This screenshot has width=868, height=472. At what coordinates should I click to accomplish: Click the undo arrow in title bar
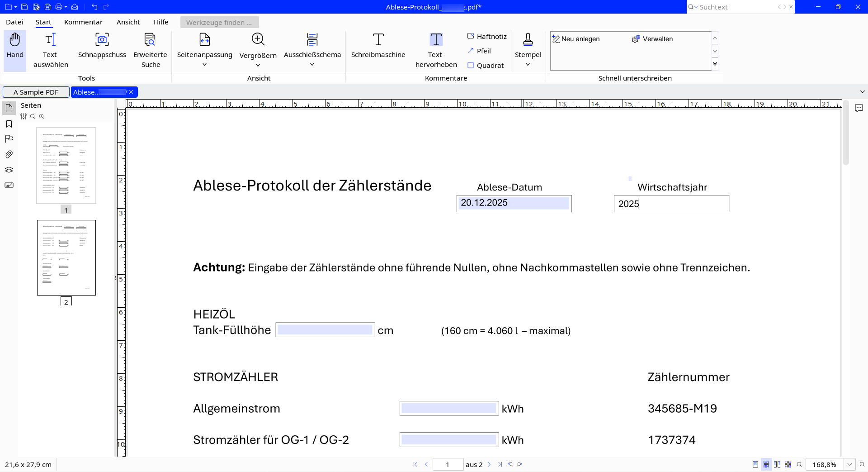(x=94, y=7)
